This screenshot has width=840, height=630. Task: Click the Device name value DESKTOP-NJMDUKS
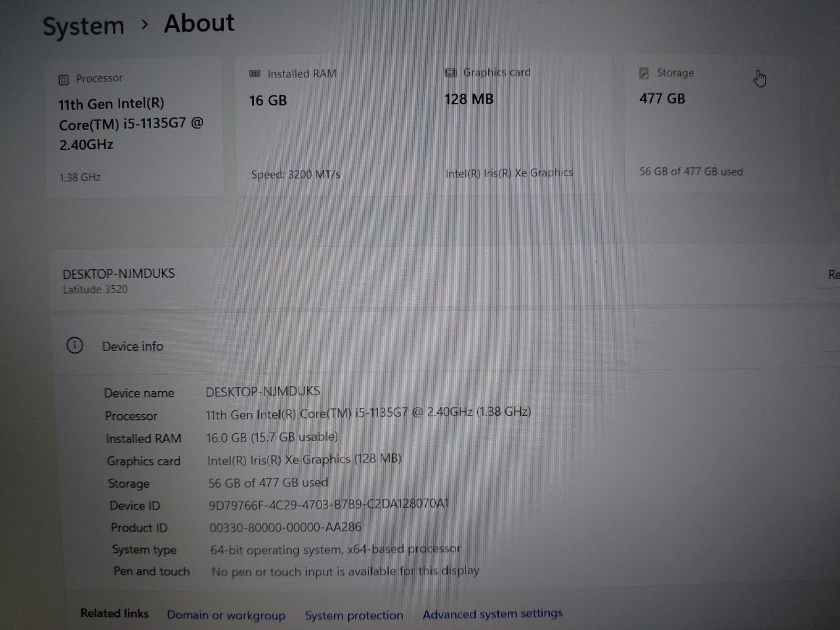pos(262,391)
